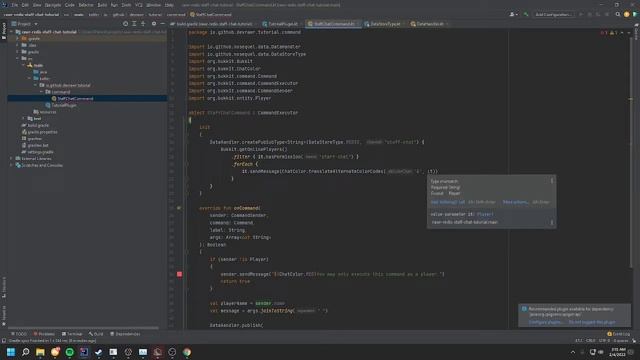Open the Edit menu

[x=25, y=5]
